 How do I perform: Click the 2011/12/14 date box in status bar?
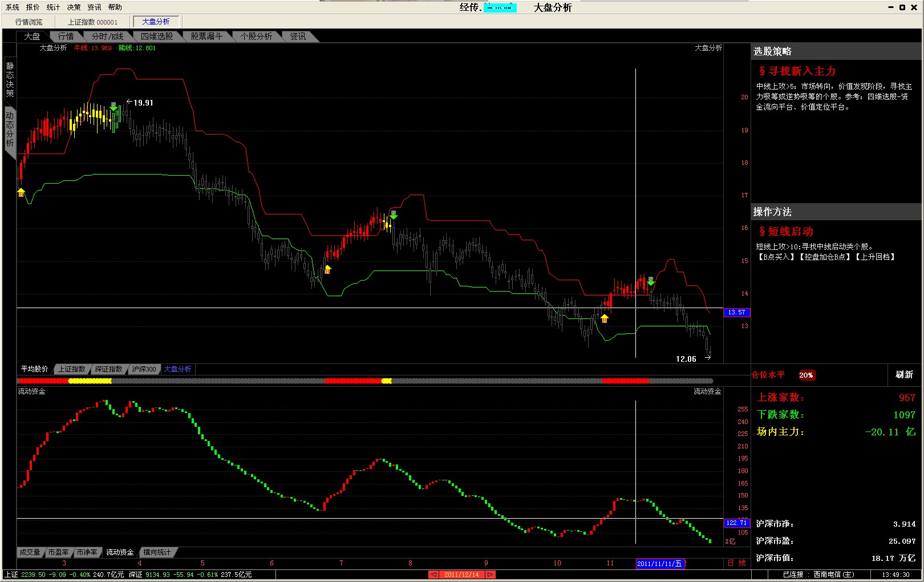tap(462, 575)
